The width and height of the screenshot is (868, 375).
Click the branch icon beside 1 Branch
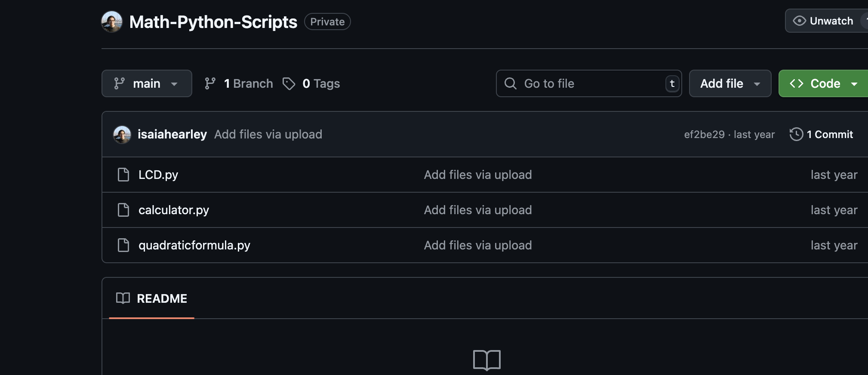pyautogui.click(x=210, y=83)
